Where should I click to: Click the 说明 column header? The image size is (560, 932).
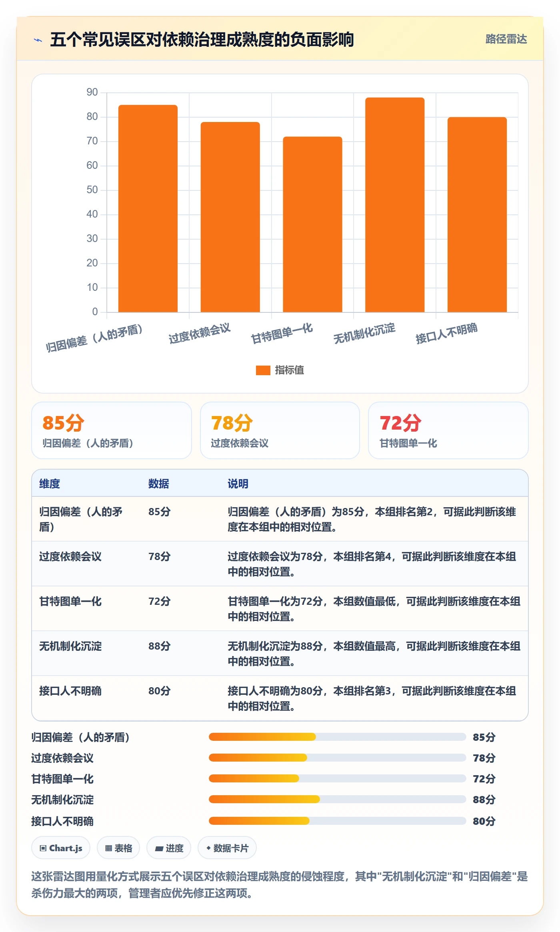(238, 484)
